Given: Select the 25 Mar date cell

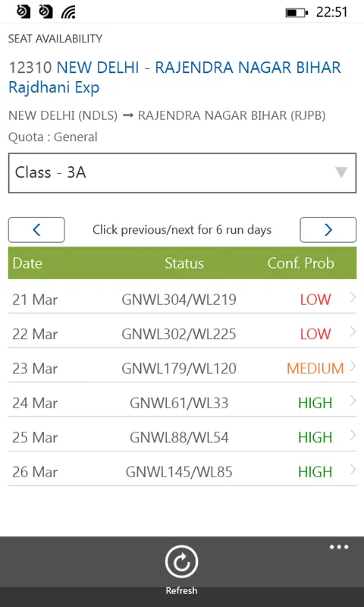Looking at the screenshot, I should click(x=35, y=438).
